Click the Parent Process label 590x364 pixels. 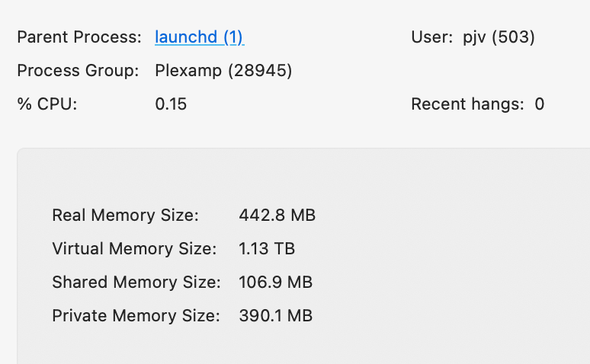[79, 37]
